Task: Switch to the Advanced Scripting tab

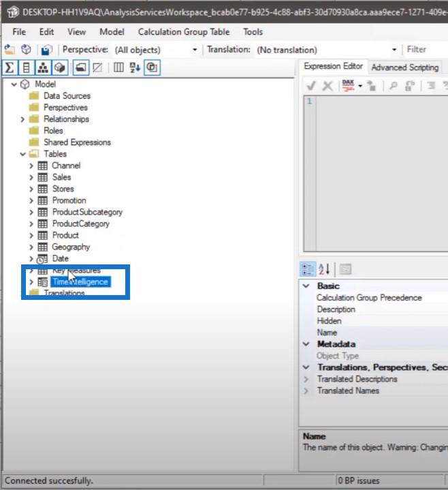Action: [405, 67]
